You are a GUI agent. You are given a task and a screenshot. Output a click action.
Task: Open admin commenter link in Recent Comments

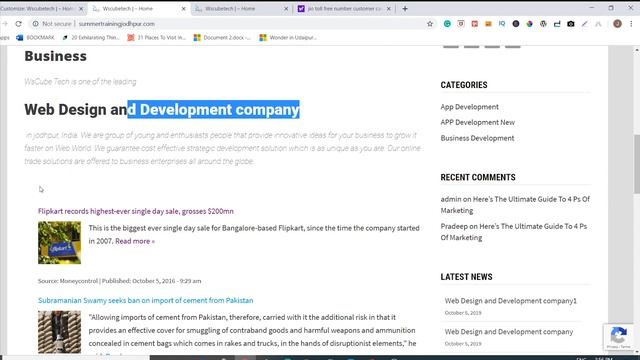pyautogui.click(x=451, y=199)
